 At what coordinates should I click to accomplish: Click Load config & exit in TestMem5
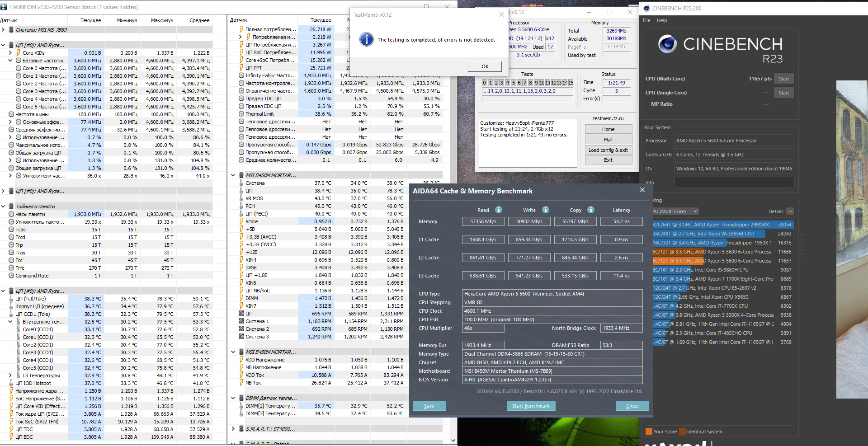pyautogui.click(x=608, y=150)
